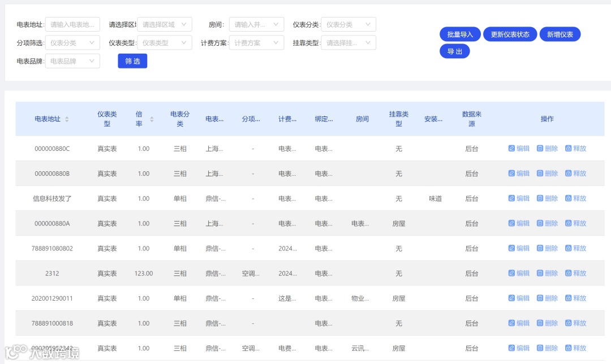Viewport: 611px width, 364px height.
Task: Delete meter 788891080802 row
Action: tap(547, 248)
